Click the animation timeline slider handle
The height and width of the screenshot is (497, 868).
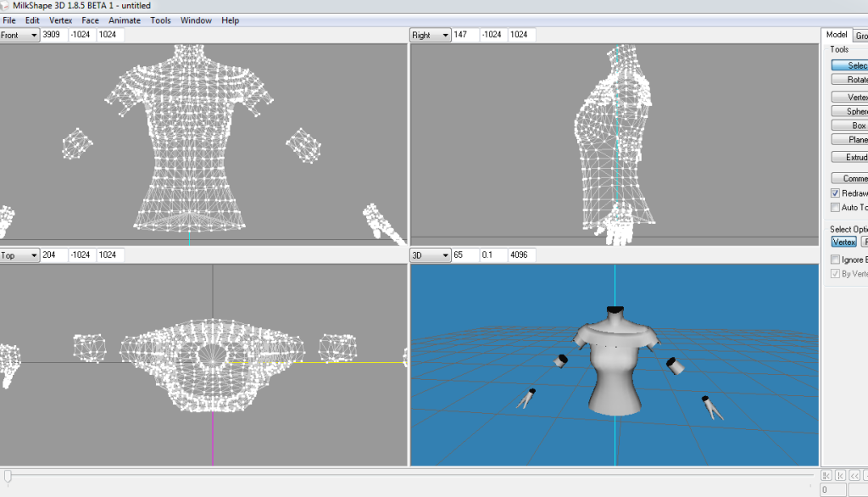pyautogui.click(x=8, y=477)
